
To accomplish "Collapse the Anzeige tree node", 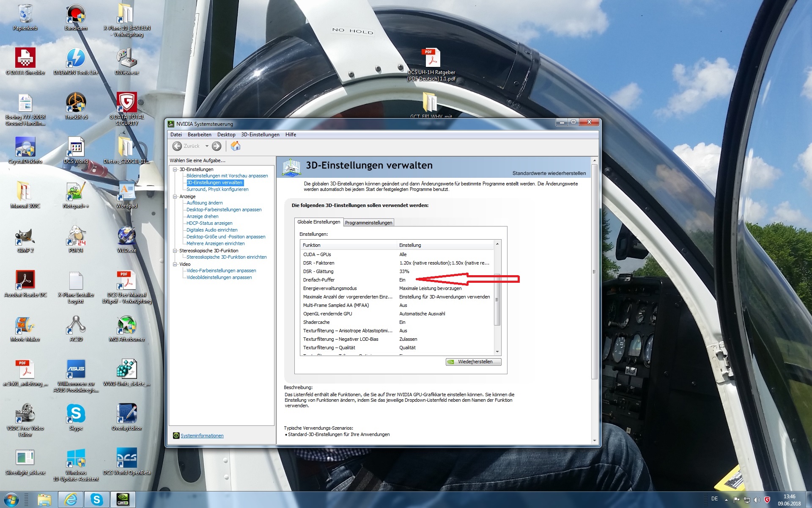I will [x=175, y=196].
